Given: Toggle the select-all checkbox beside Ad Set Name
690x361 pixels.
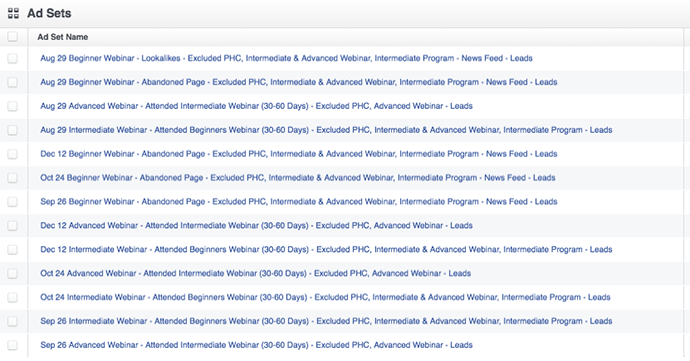Looking at the screenshot, I should [13, 37].
